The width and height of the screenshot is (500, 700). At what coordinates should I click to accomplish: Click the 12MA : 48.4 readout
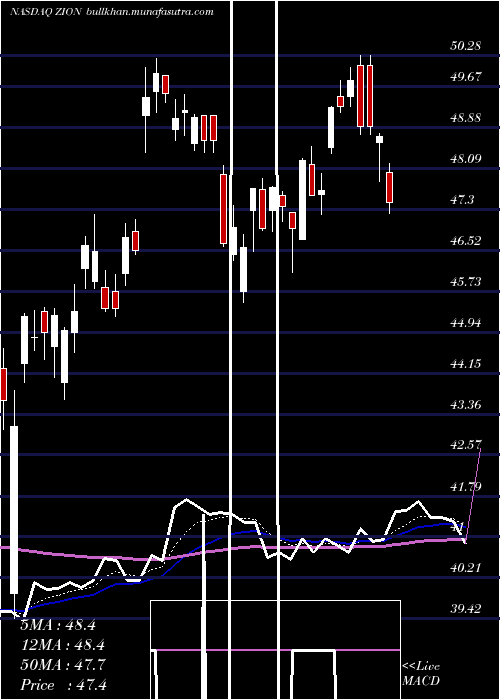coord(62,645)
